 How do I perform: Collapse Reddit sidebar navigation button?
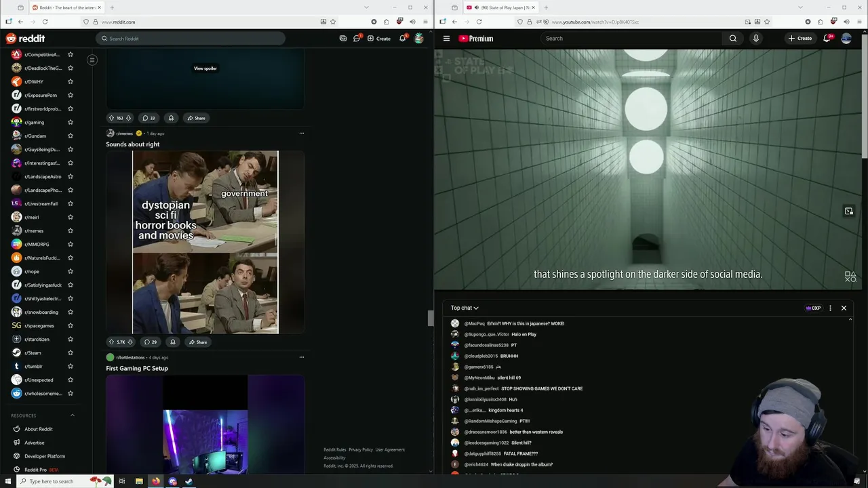[x=92, y=60]
